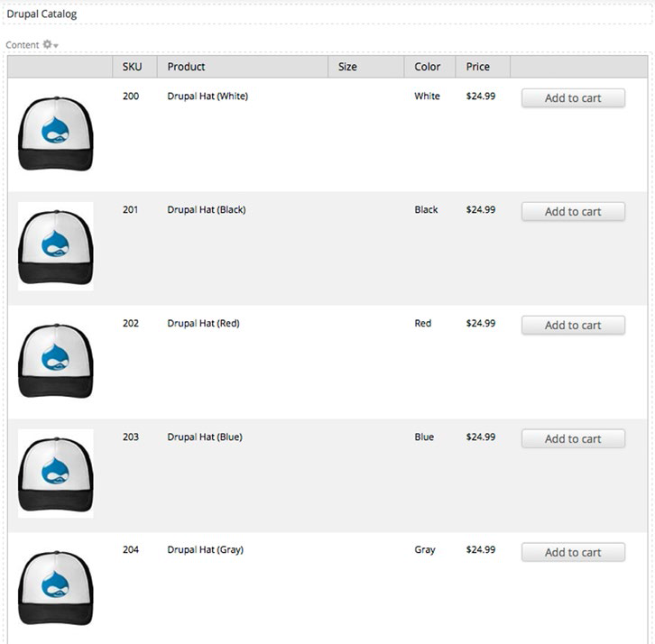
Task: Click the Content label text
Action: (23, 45)
